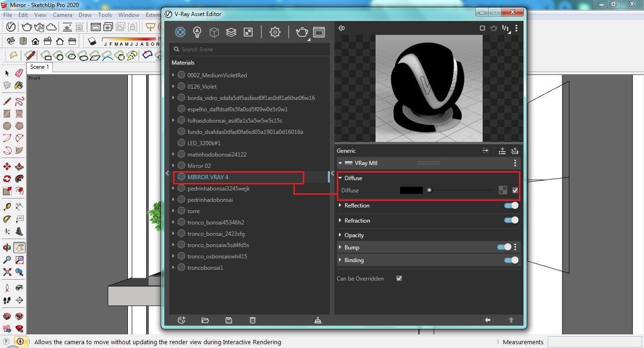The height and width of the screenshot is (348, 644).
Task: Click the Measurements input box
Action: [x=594, y=342]
